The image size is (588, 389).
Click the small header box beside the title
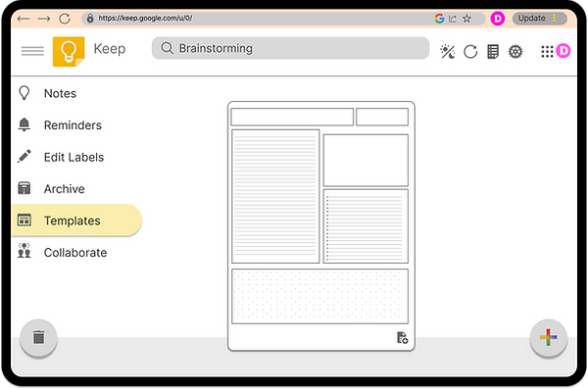click(382, 117)
